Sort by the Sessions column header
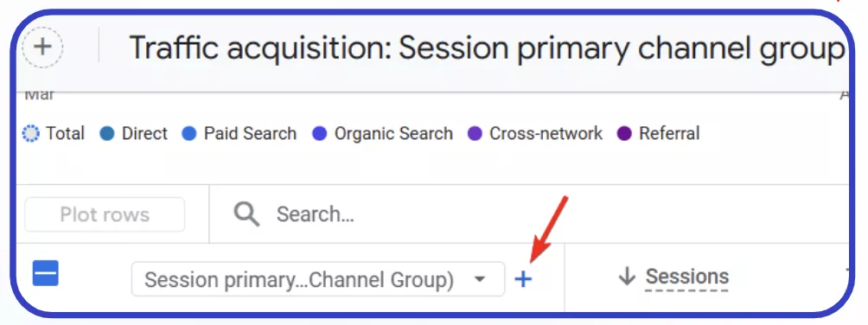 pos(687,277)
